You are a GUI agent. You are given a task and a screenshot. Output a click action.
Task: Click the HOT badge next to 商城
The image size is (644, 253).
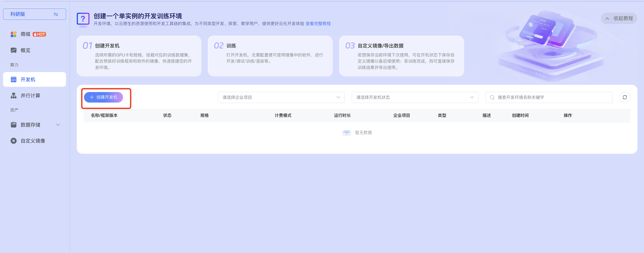pos(39,34)
